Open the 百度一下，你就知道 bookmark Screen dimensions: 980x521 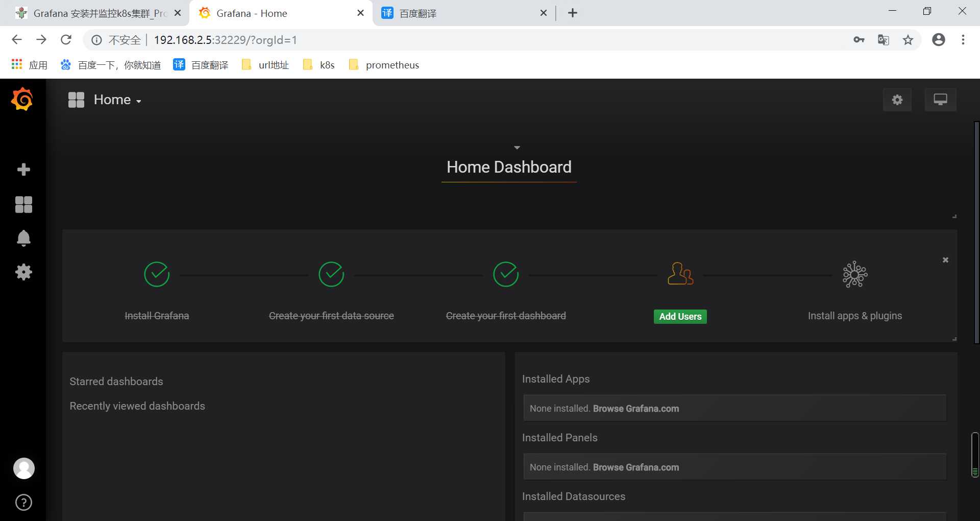[x=110, y=65]
